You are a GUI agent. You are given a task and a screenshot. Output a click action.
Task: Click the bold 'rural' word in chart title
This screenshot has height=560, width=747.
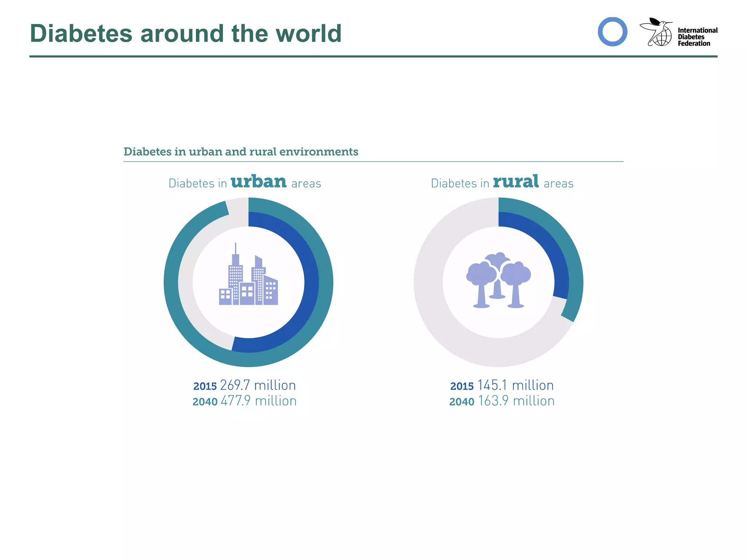click(516, 182)
